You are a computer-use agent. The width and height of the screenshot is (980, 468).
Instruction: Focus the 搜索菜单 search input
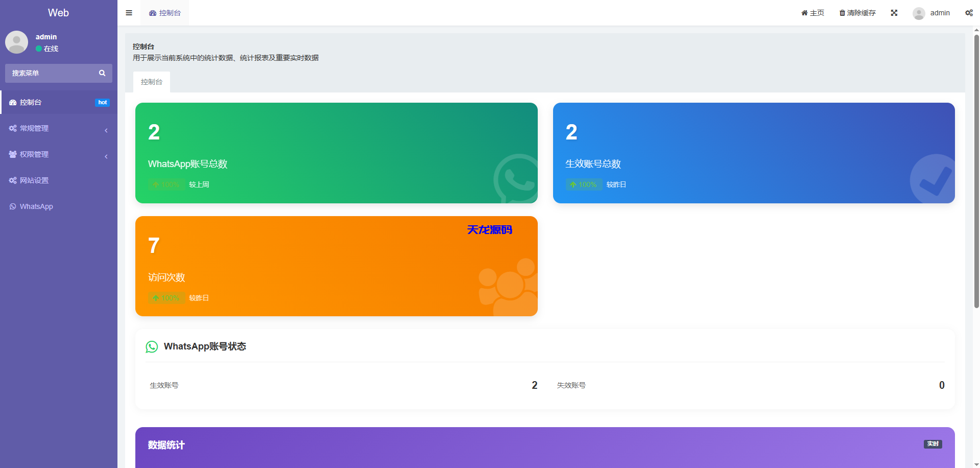click(x=51, y=73)
